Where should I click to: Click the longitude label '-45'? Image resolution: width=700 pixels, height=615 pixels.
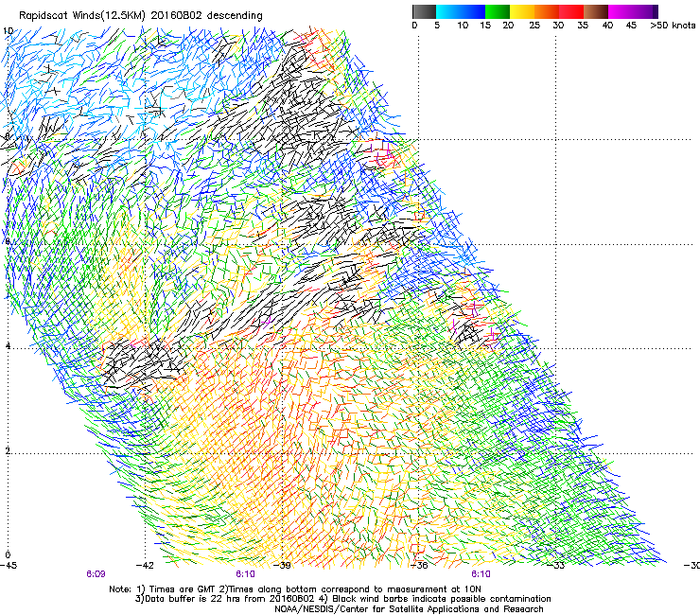click(x=9, y=566)
